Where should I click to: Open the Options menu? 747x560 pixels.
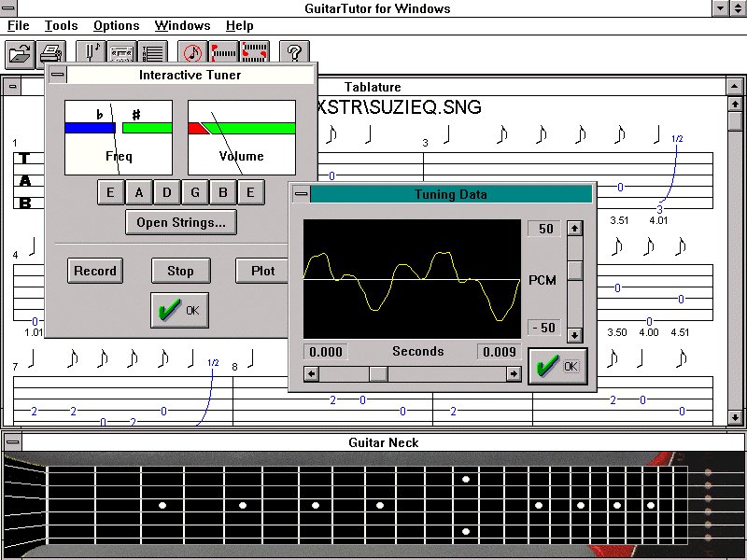click(x=116, y=26)
